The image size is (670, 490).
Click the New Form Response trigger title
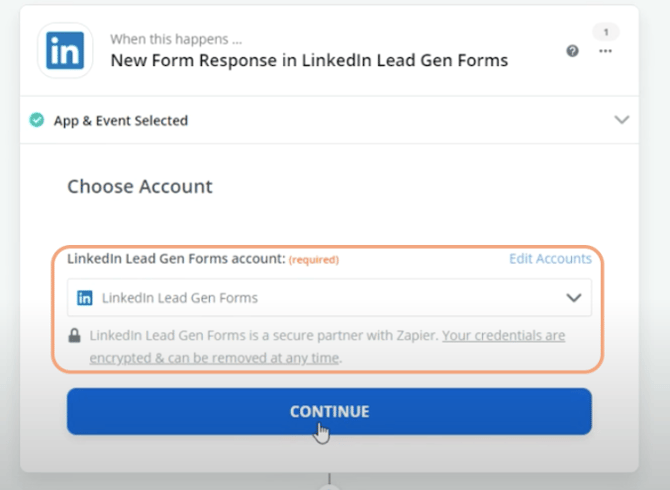[309, 60]
